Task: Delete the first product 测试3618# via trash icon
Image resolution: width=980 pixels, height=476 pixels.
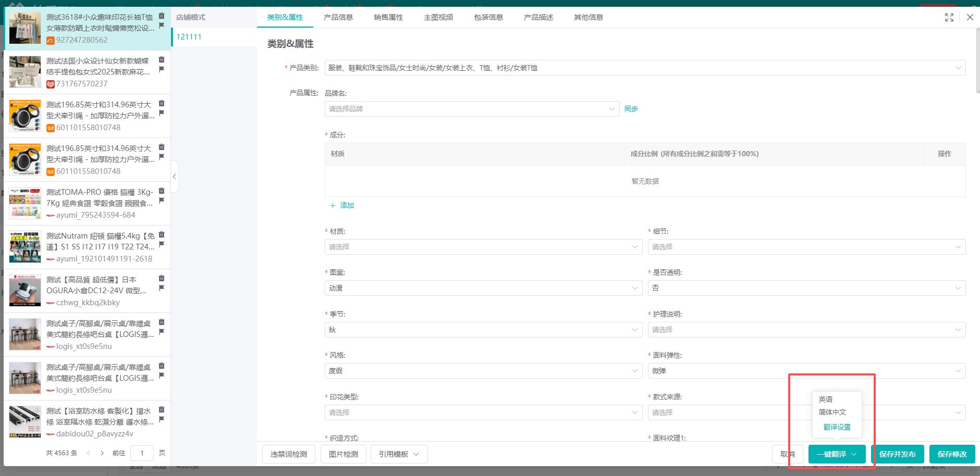Action: [x=162, y=16]
